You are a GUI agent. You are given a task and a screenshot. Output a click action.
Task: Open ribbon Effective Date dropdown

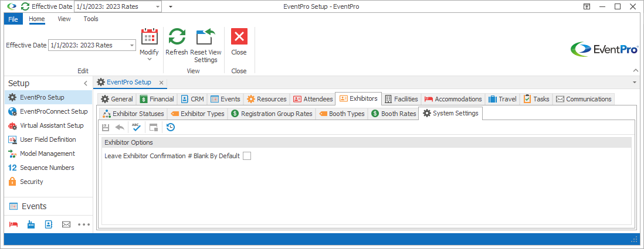pos(132,45)
